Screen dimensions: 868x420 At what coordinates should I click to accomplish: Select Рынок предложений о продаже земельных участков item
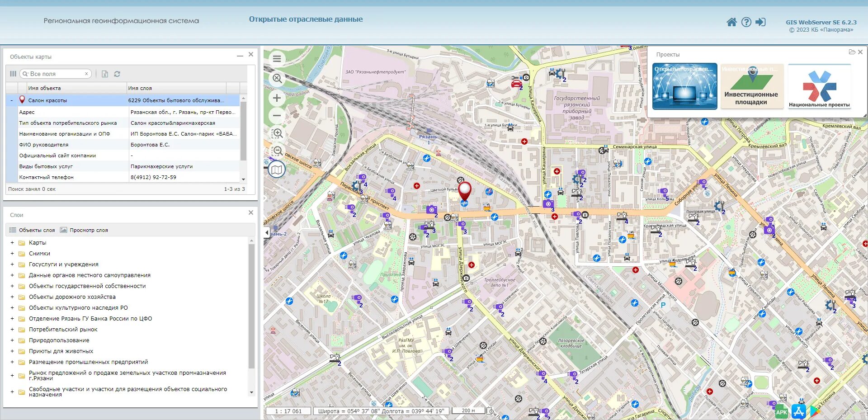[x=127, y=376]
